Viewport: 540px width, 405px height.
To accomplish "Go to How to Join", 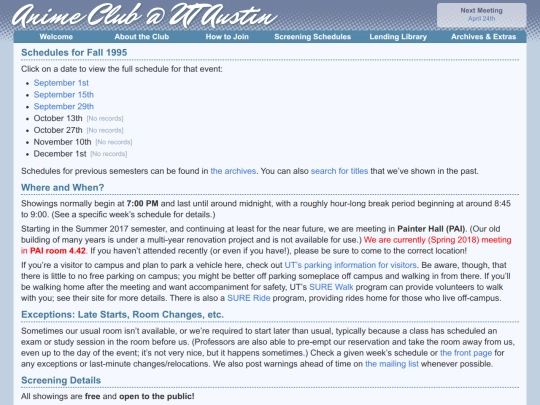I will coord(227,37).
